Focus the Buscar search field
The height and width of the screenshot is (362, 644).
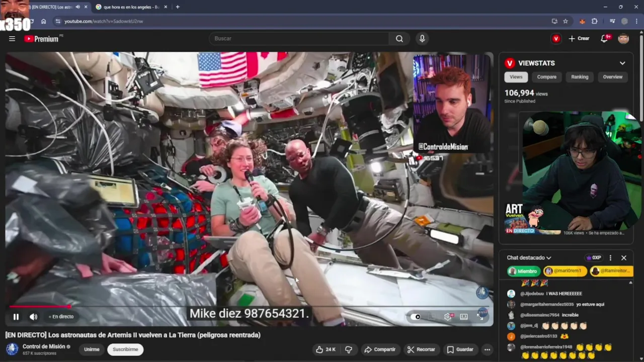click(299, 39)
